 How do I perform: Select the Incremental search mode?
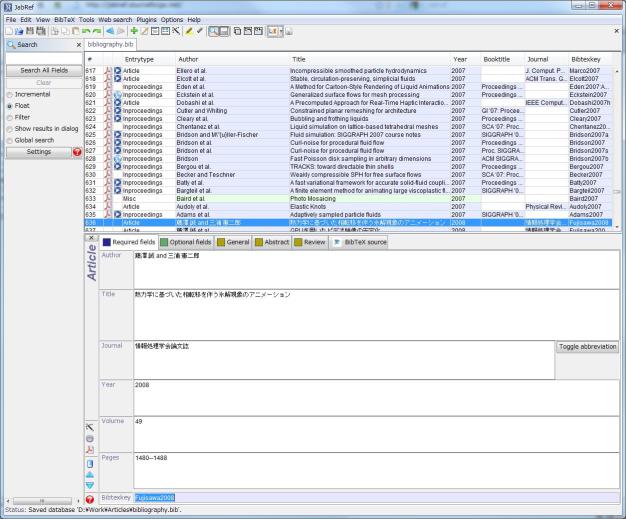[x=10, y=94]
